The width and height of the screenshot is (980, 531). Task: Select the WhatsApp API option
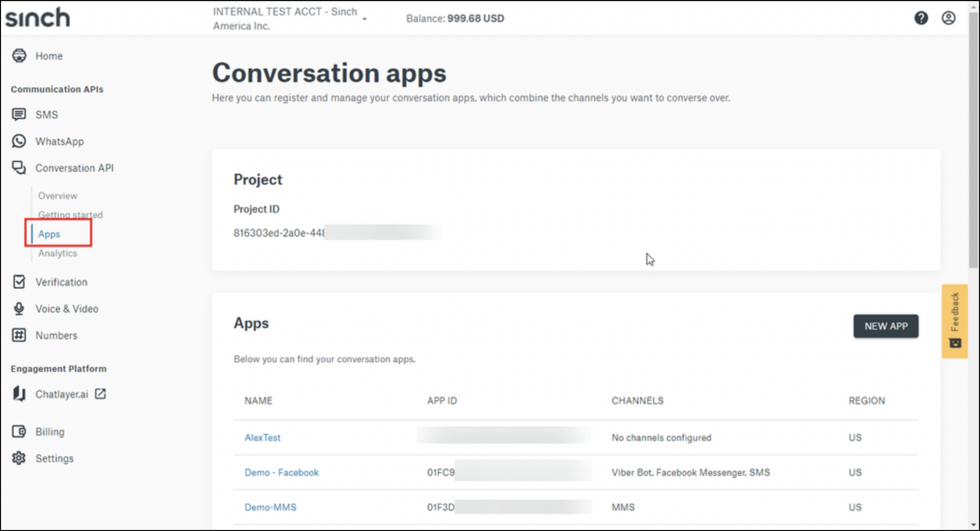point(59,141)
